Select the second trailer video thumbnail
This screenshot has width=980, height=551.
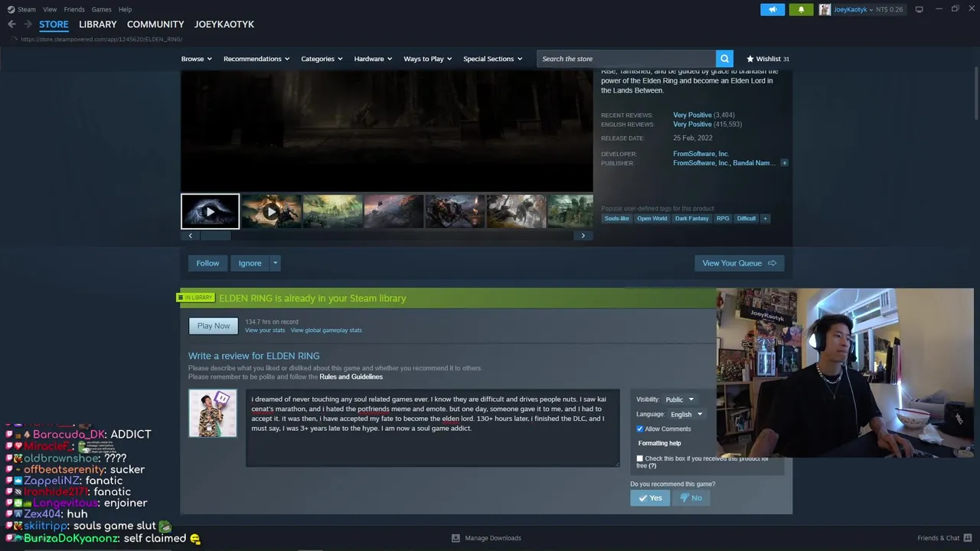coord(271,212)
